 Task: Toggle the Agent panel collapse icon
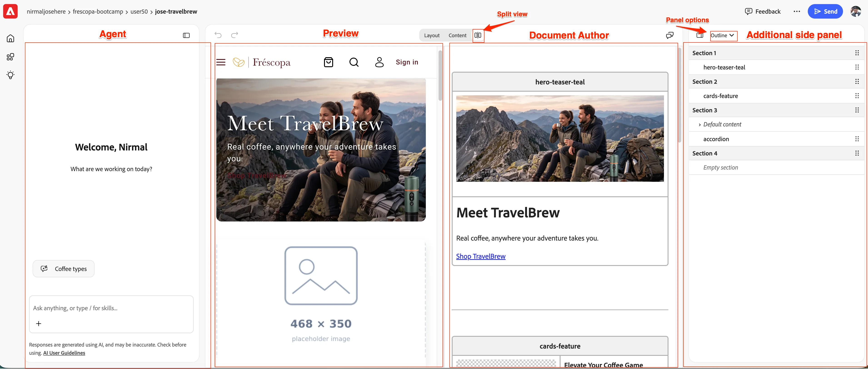(186, 35)
